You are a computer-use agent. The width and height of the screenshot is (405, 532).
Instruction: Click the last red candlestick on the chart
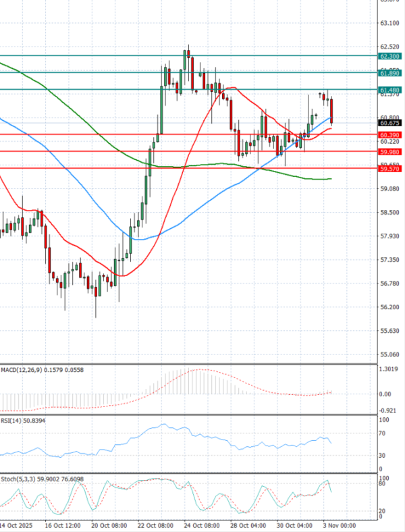(331, 111)
